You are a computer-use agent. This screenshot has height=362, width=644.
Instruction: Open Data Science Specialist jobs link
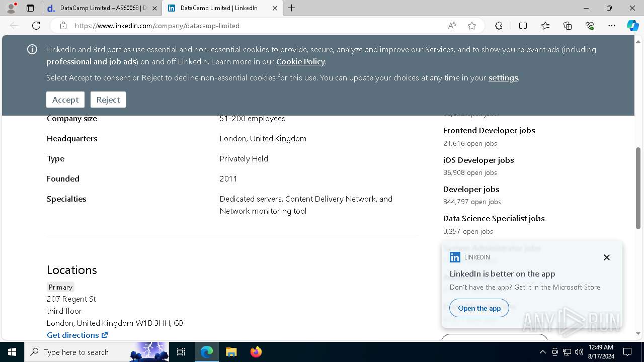click(x=494, y=218)
